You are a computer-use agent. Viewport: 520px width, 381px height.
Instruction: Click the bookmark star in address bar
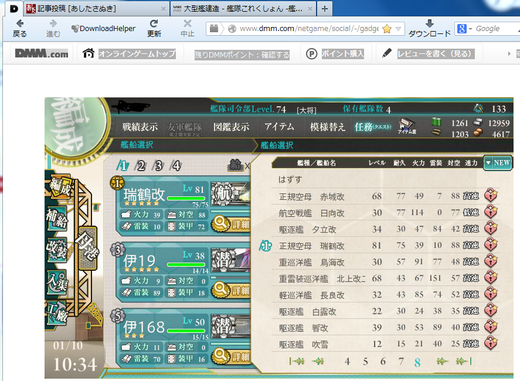coord(387,29)
